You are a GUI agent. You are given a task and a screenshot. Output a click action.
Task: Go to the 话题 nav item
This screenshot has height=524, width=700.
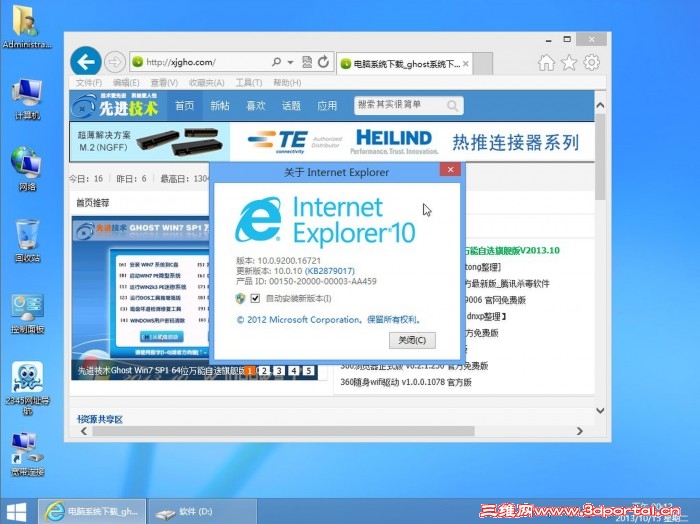(x=291, y=106)
